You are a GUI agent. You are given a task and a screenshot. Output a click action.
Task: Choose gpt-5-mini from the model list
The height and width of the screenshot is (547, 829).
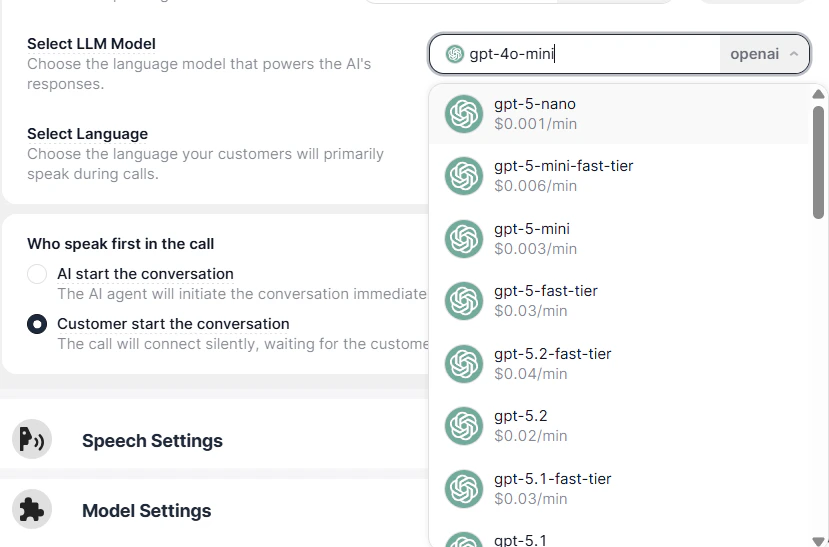531,238
